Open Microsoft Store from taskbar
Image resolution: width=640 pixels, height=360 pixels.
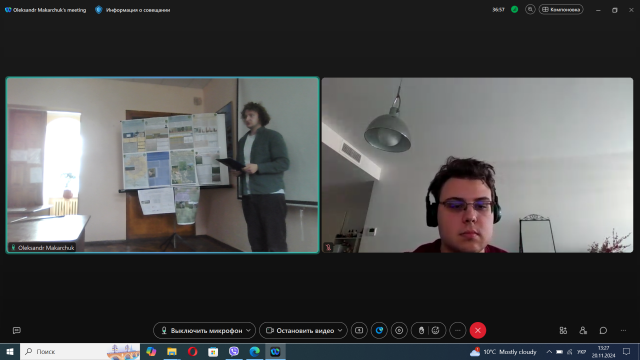coord(213,351)
